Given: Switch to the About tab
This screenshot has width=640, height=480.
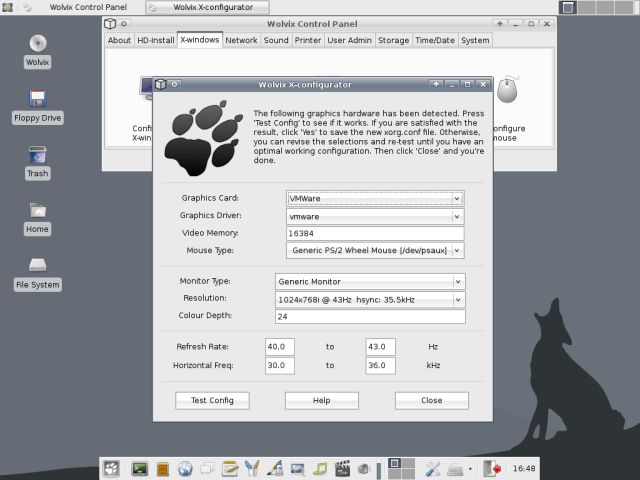Looking at the screenshot, I should (x=119, y=40).
